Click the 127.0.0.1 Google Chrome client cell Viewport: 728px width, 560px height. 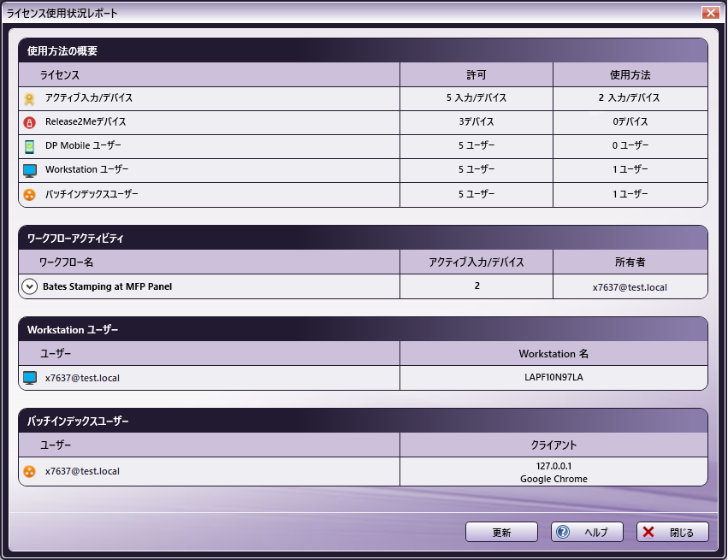pyautogui.click(x=553, y=472)
